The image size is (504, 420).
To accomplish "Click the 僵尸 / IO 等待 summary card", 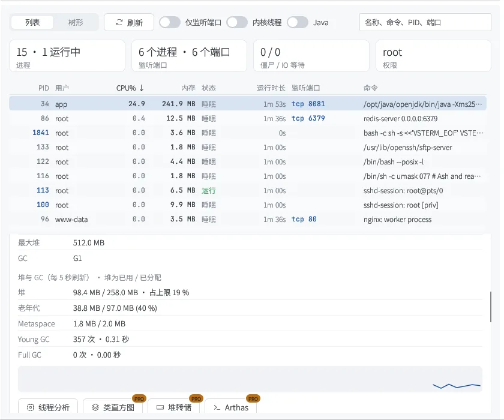I will coord(311,56).
